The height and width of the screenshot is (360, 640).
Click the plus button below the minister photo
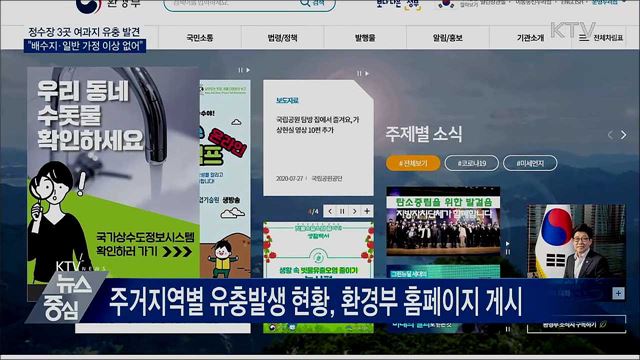[618, 293]
